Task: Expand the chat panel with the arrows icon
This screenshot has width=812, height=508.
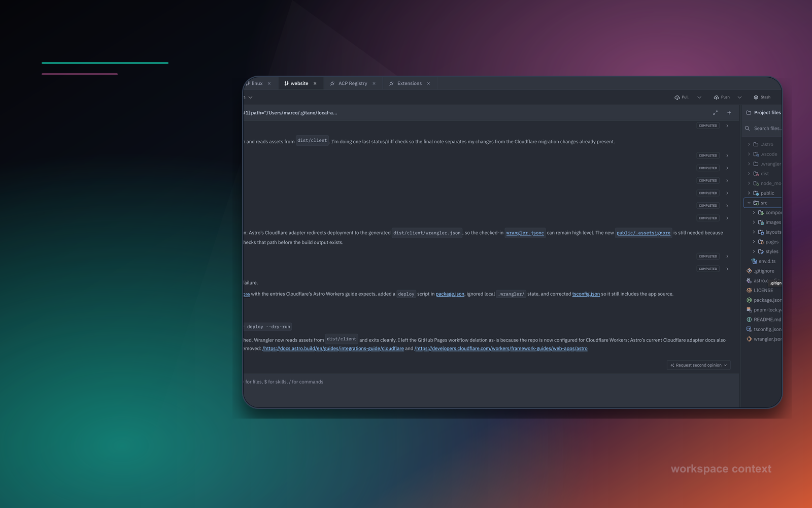Action: pos(715,113)
